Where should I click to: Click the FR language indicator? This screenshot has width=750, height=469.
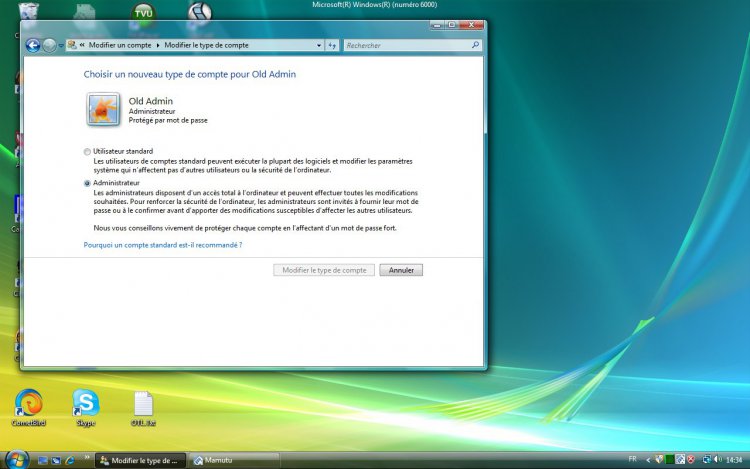[632, 459]
